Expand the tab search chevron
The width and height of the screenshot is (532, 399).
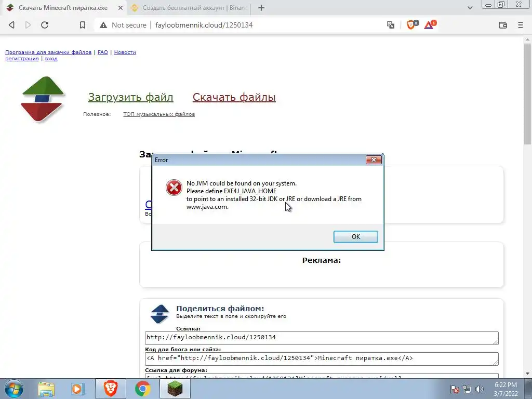pos(470,8)
